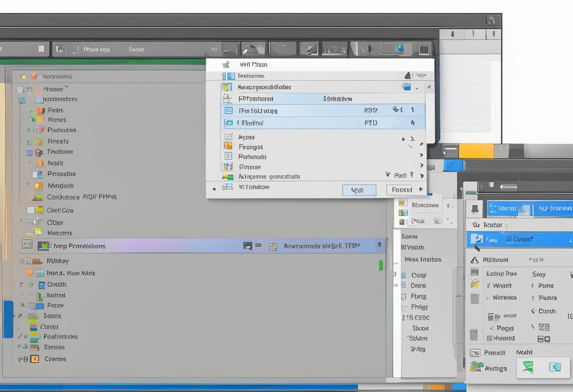Click the yellow color swatch tab
Screen dimensions: 573x392
[475, 151]
